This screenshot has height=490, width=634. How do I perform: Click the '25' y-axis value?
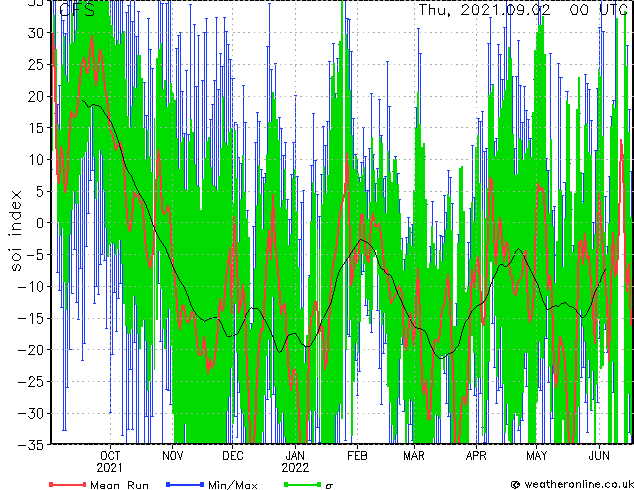click(x=36, y=64)
